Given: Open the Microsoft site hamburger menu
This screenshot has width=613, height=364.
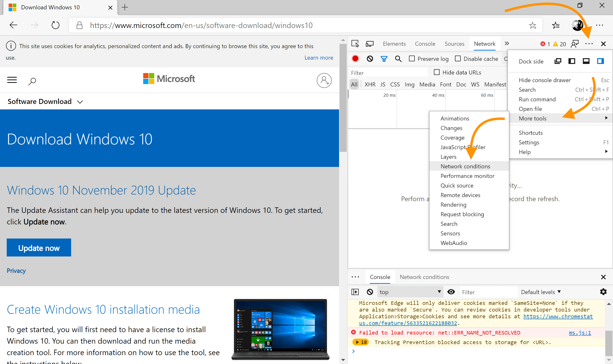Looking at the screenshot, I should point(12,80).
